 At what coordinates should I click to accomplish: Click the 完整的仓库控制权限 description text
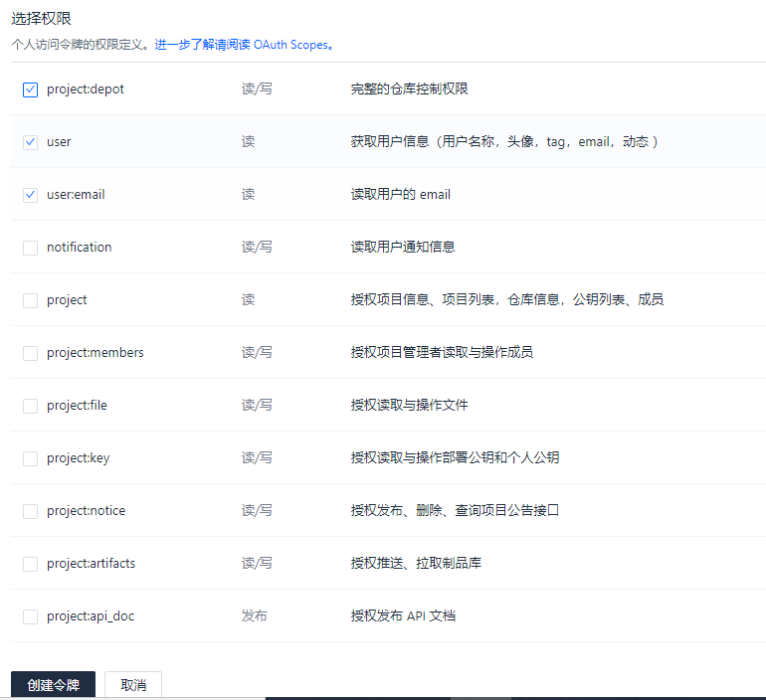409,89
